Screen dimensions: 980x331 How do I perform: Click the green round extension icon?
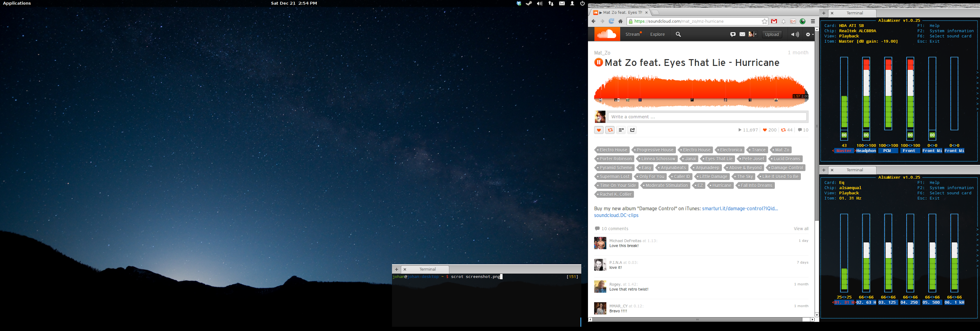coord(803,21)
